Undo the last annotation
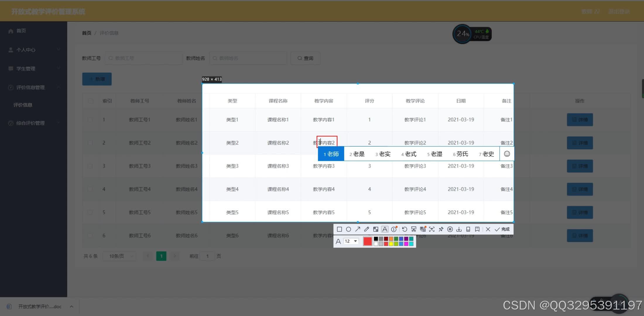The height and width of the screenshot is (316, 644). point(405,229)
